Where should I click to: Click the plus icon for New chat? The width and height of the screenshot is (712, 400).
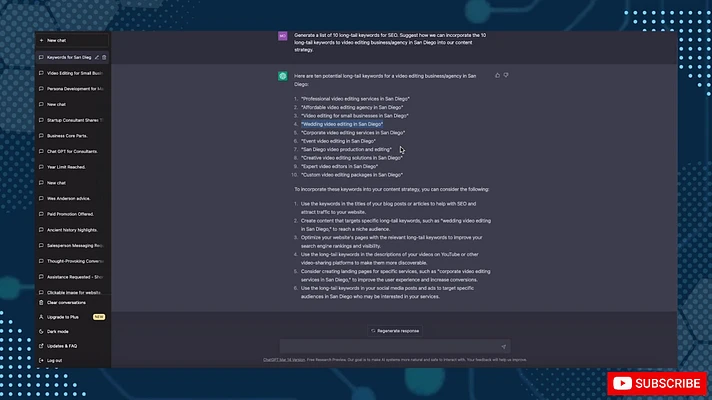tap(39, 40)
